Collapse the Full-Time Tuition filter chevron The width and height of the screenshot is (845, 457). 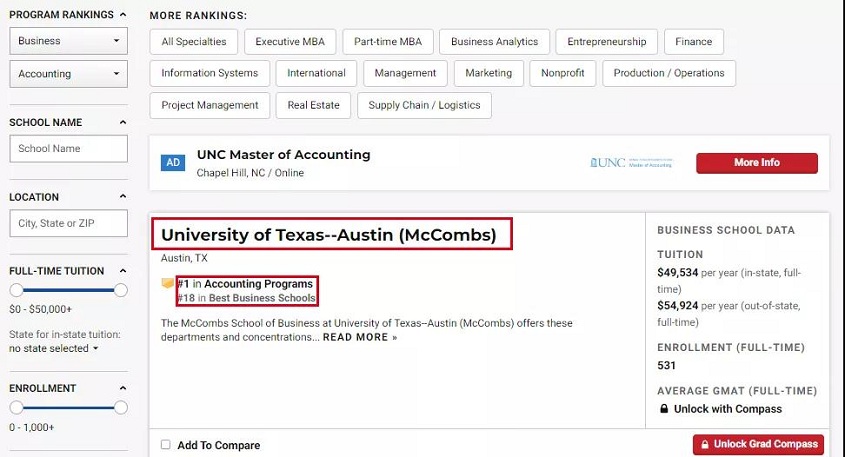click(x=123, y=271)
